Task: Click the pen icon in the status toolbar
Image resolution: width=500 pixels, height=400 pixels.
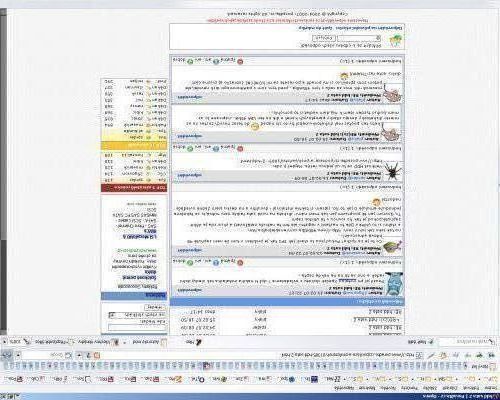Action: (x=199, y=342)
